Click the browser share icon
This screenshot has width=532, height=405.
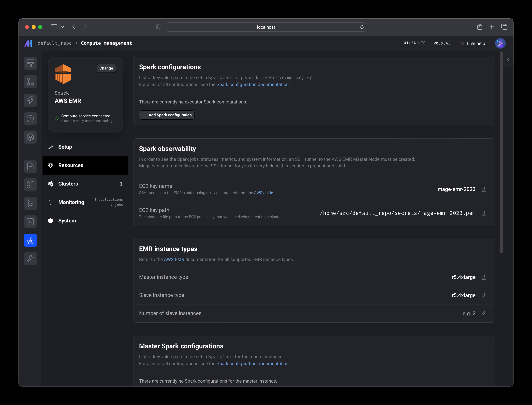click(480, 27)
